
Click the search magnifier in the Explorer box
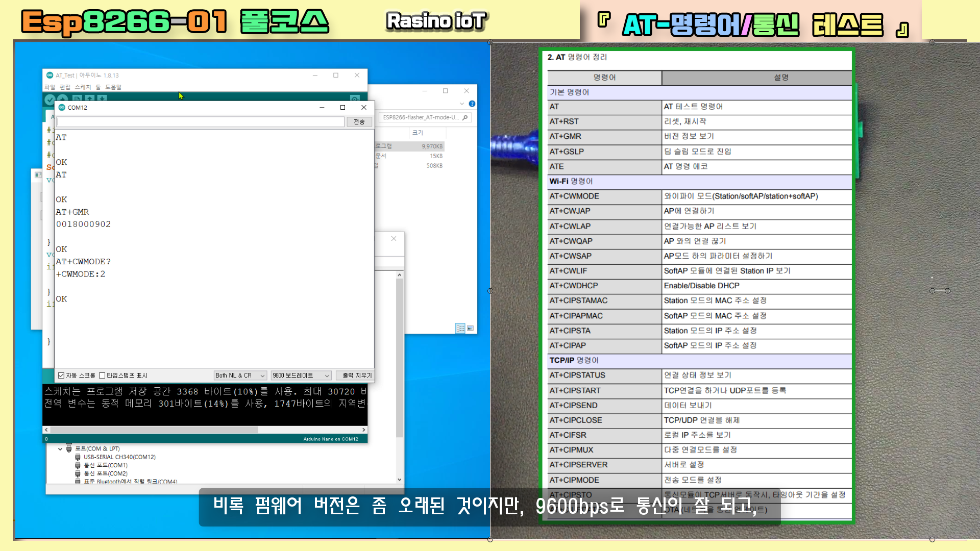465,117
